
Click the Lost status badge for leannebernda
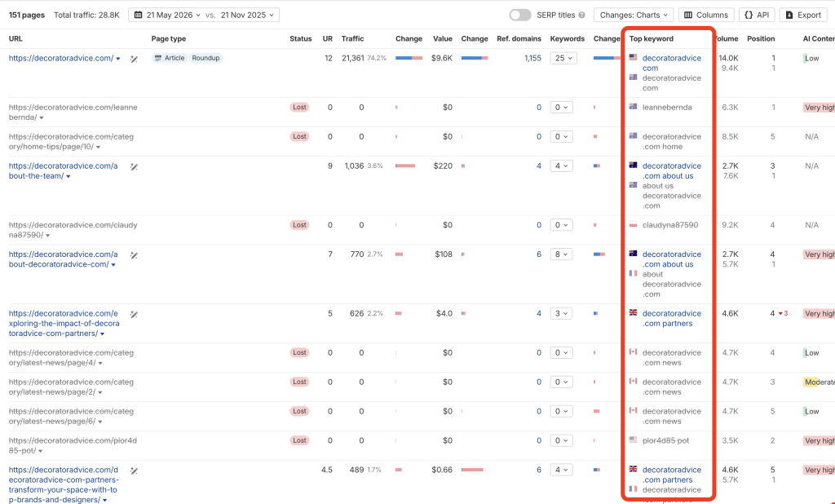coord(300,107)
